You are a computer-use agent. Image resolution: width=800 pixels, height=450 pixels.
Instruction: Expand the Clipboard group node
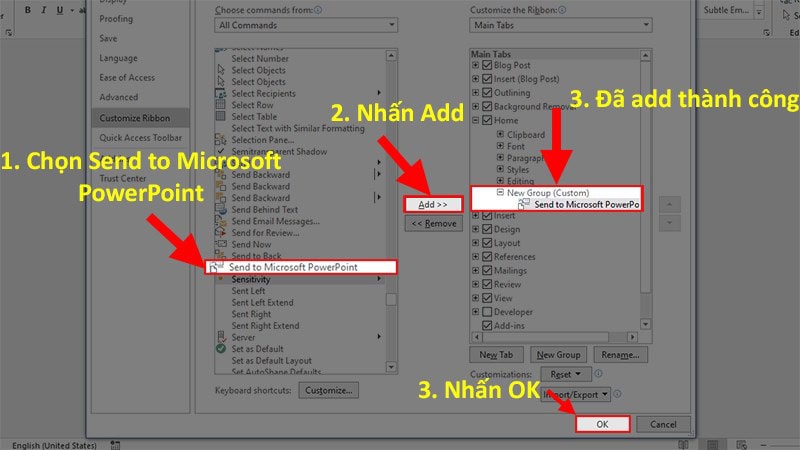click(x=500, y=134)
